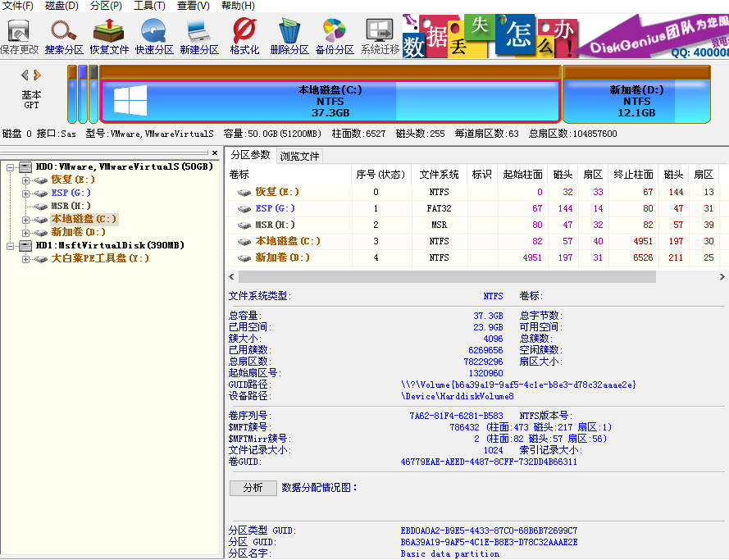Click the 分析 button

pos(253,488)
